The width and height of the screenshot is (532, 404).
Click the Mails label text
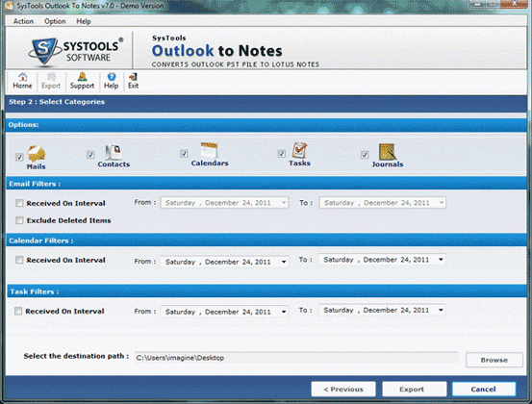pos(36,166)
